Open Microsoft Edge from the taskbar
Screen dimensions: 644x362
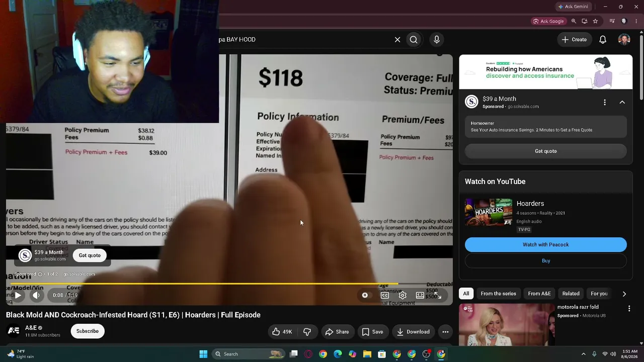338,354
